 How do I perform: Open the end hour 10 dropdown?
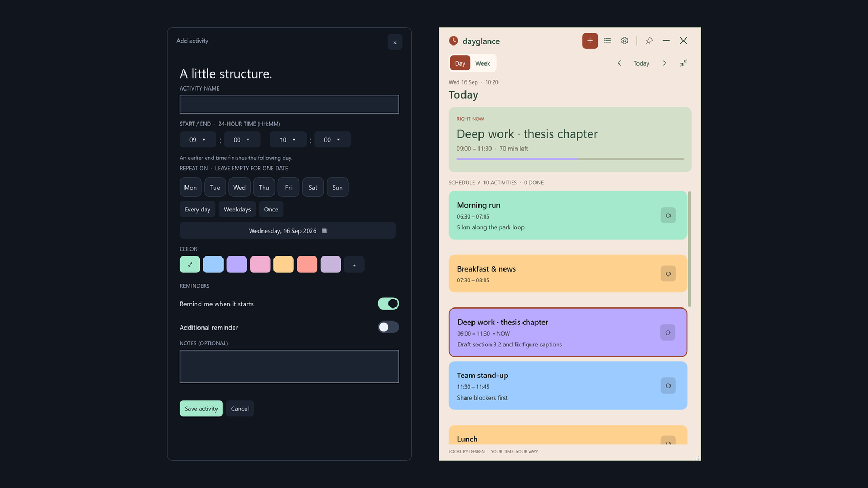tap(288, 139)
